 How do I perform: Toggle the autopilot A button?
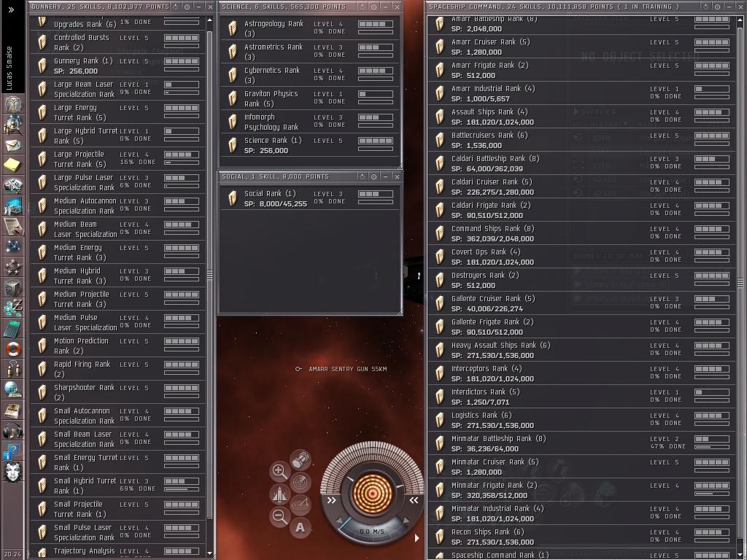click(x=300, y=528)
